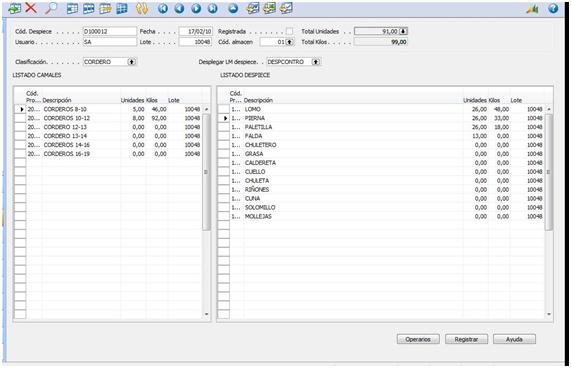Select the CORDEROS 8-10 row

click(107, 109)
